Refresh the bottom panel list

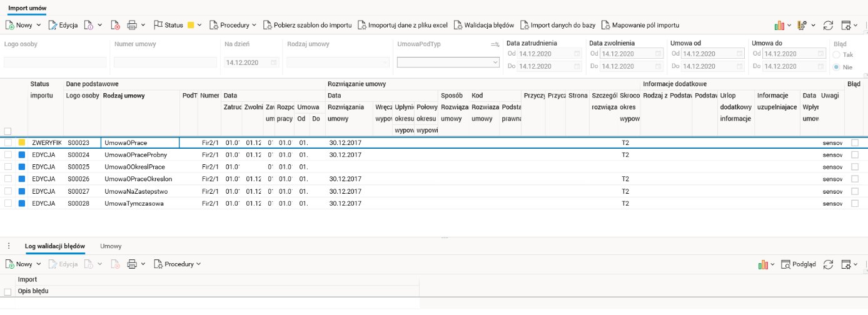(828, 264)
